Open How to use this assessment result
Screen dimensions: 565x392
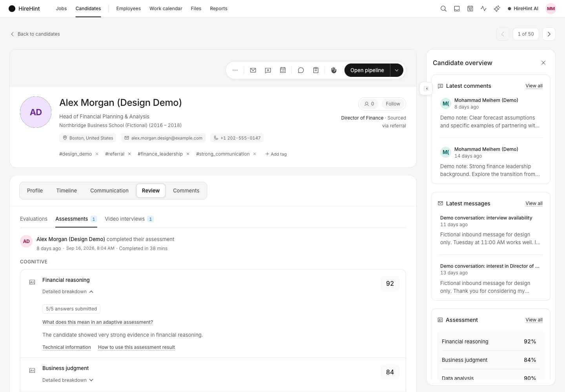tap(137, 347)
